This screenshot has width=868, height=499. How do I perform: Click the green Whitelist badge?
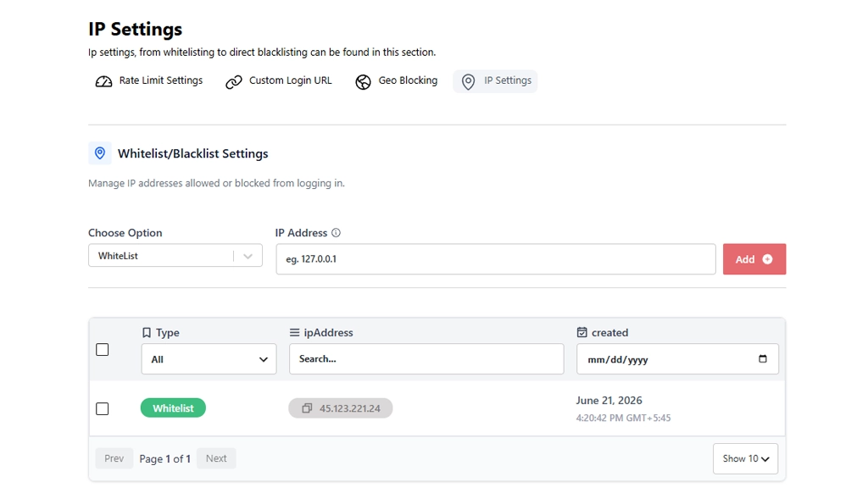[x=173, y=408]
